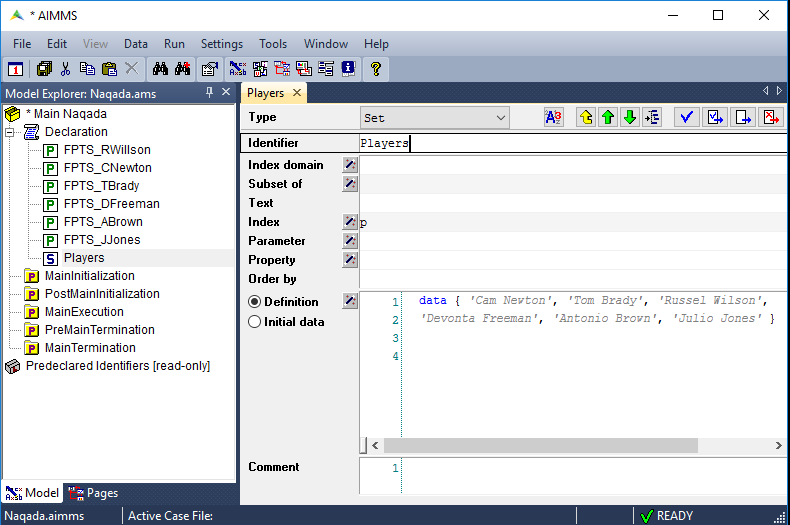Select the MainExecution procedure

[x=84, y=312]
